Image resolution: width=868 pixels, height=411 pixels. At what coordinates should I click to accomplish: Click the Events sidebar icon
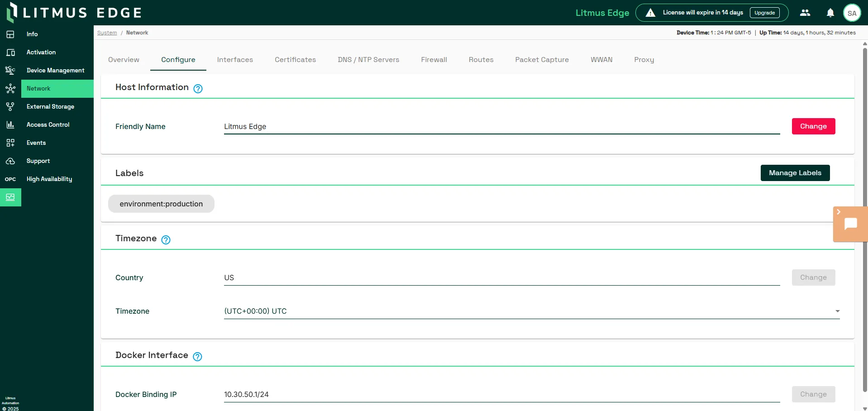(x=10, y=143)
